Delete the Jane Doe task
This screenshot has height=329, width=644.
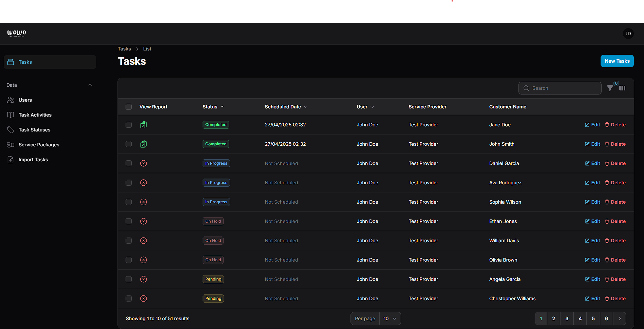(615, 125)
